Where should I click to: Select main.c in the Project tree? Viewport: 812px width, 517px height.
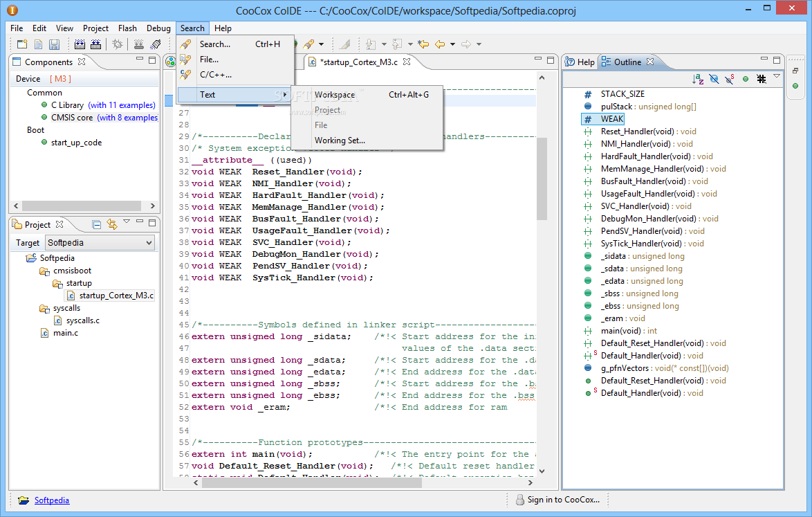tap(65, 333)
